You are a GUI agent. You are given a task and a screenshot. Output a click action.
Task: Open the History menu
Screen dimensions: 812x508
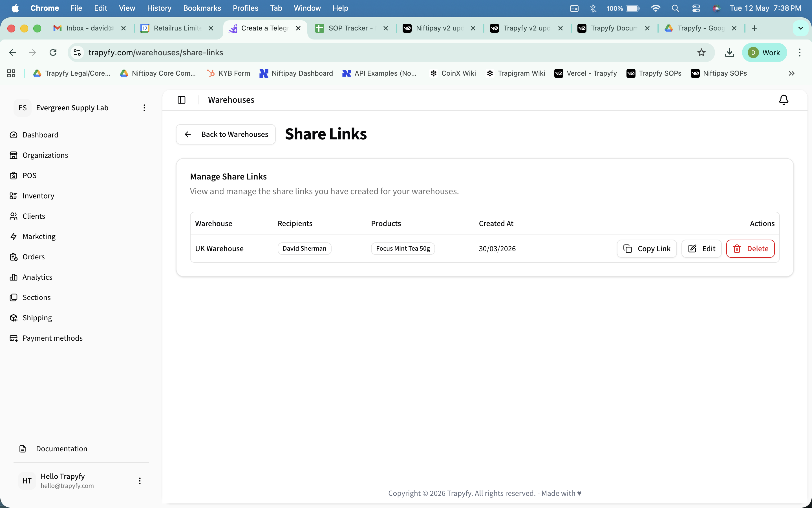159,8
